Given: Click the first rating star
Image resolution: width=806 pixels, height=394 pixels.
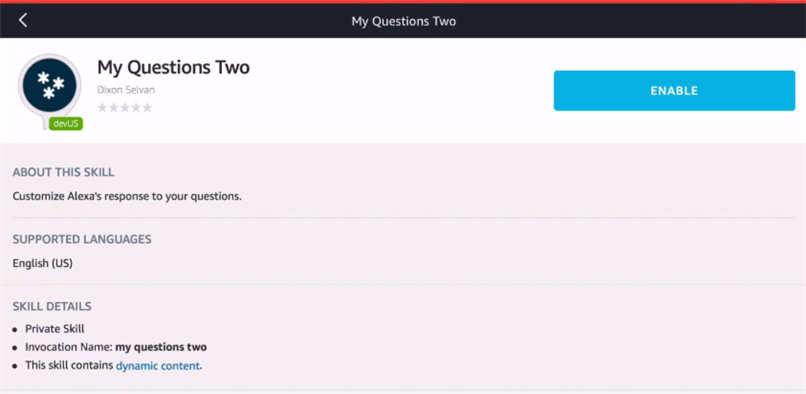Looking at the screenshot, I should (102, 108).
